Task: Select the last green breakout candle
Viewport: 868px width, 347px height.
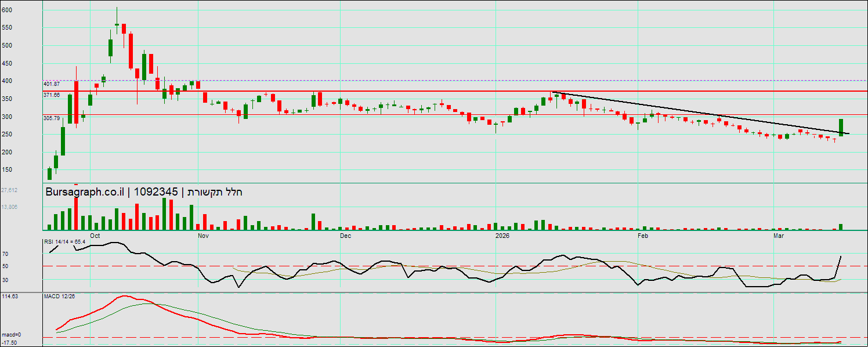Action: click(x=841, y=128)
